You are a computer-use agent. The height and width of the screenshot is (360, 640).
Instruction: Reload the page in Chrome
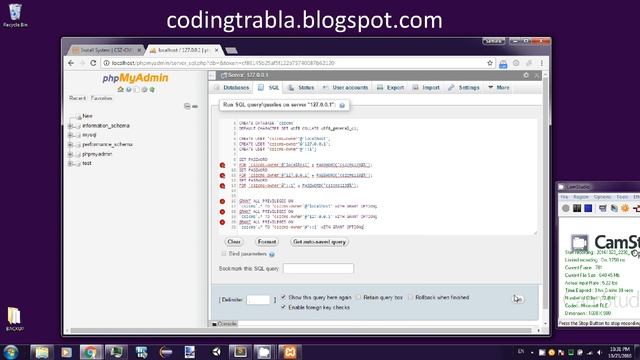[x=93, y=63]
